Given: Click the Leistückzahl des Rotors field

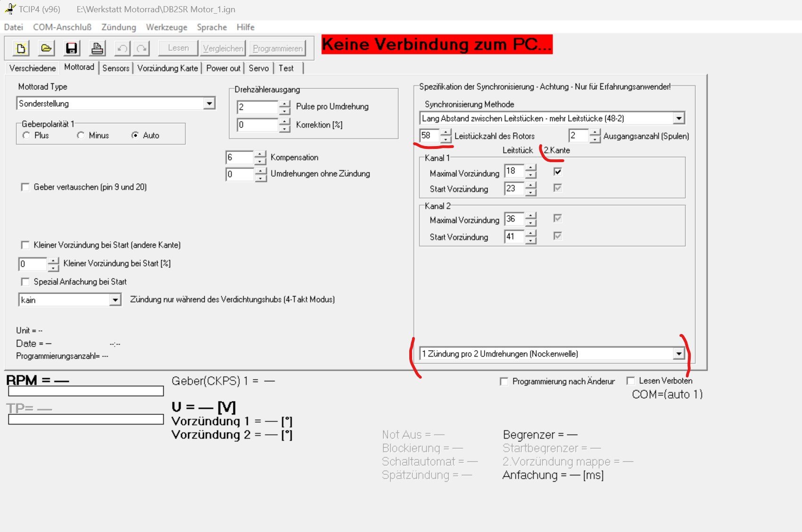Looking at the screenshot, I should (430, 136).
